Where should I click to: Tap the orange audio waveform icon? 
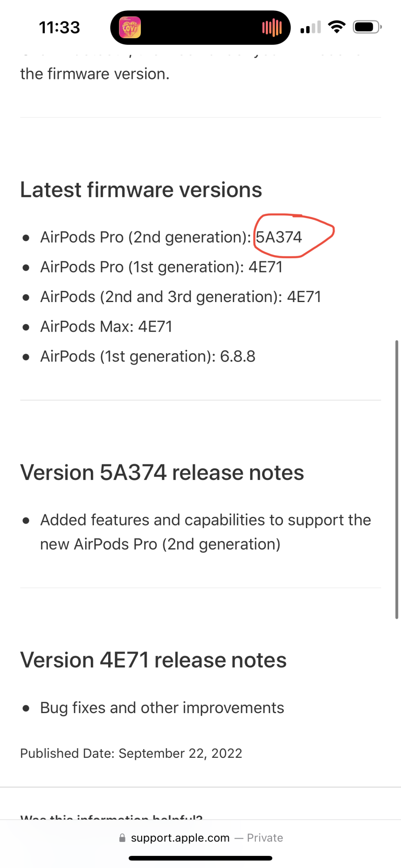tap(272, 28)
